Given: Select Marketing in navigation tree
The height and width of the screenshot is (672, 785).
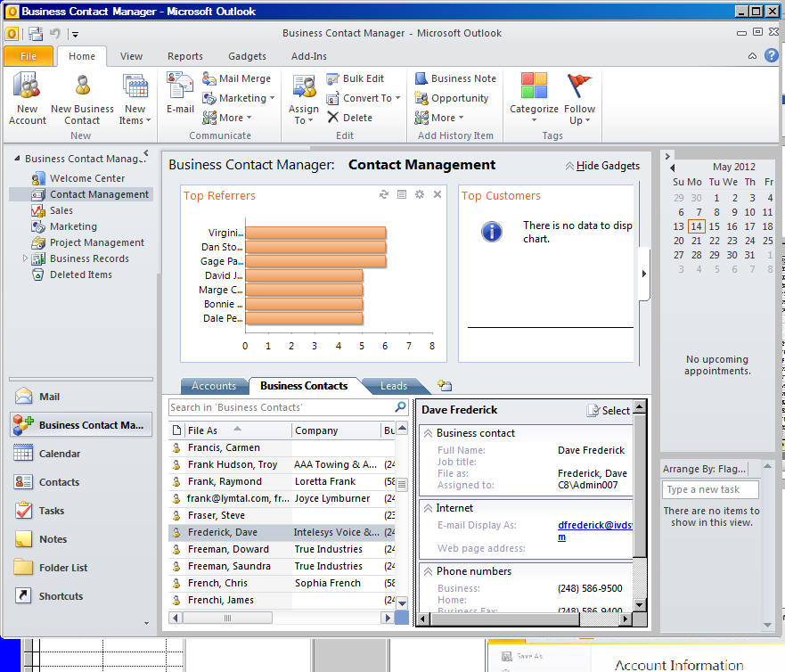Looking at the screenshot, I should tap(73, 226).
